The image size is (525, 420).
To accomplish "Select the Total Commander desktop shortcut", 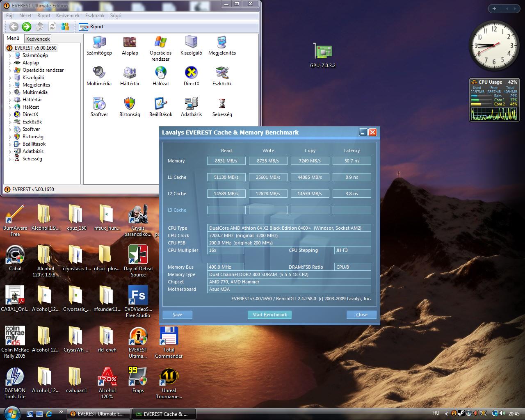I will [x=169, y=342].
